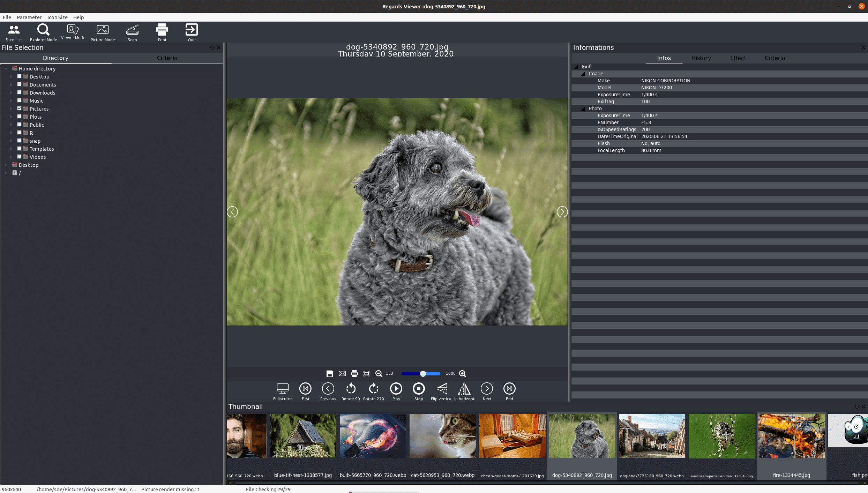This screenshot has width=868, height=493.
Task: Rotate the image 90 degrees
Action: click(x=351, y=391)
